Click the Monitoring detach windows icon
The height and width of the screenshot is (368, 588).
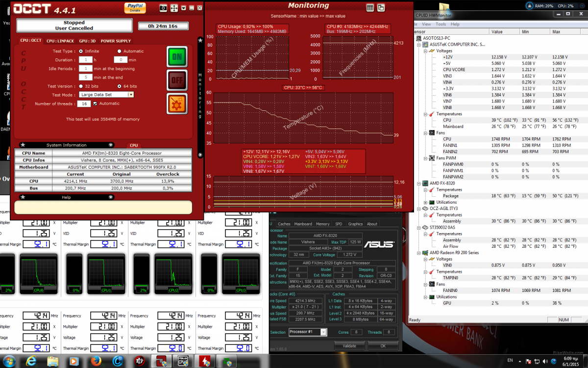pyautogui.click(x=381, y=7)
